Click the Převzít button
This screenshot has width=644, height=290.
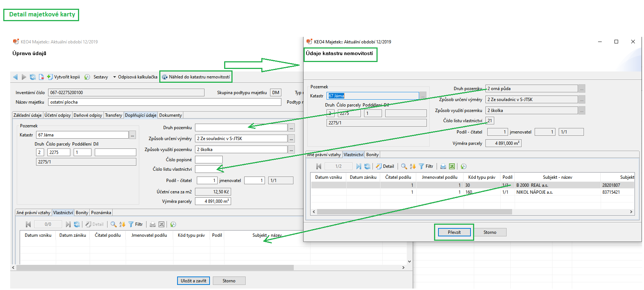tap(454, 232)
